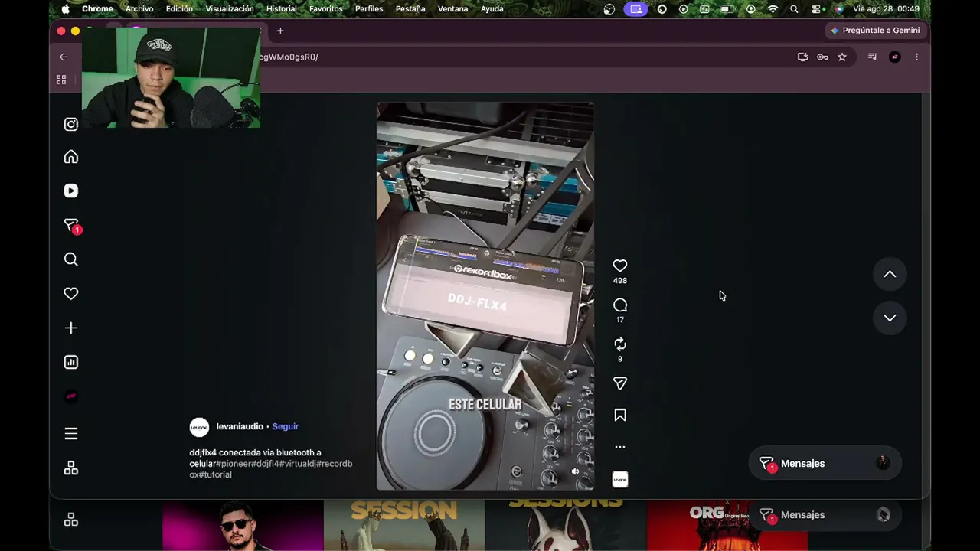This screenshot has height=551, width=980.
Task: Open the Chrome three-dot menu
Action: [916, 57]
